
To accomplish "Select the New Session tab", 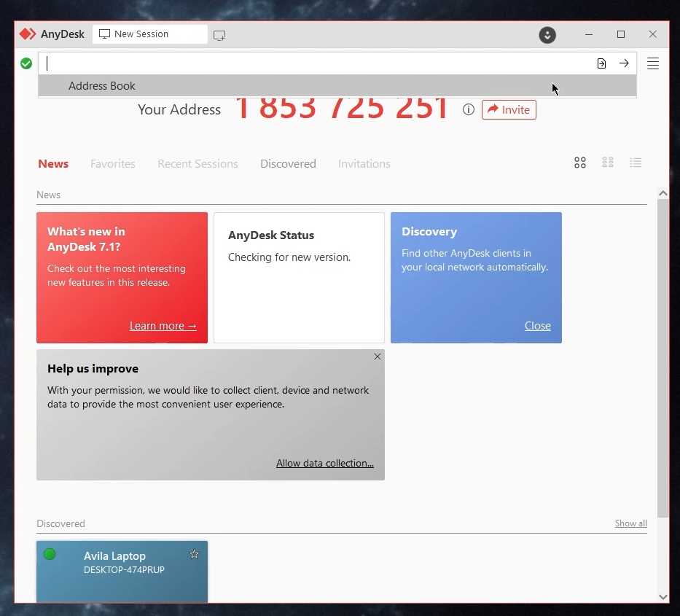I will pyautogui.click(x=149, y=34).
